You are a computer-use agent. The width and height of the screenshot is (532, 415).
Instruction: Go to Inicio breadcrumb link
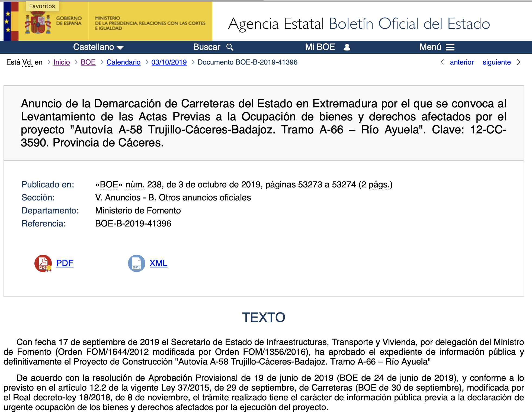pos(62,62)
